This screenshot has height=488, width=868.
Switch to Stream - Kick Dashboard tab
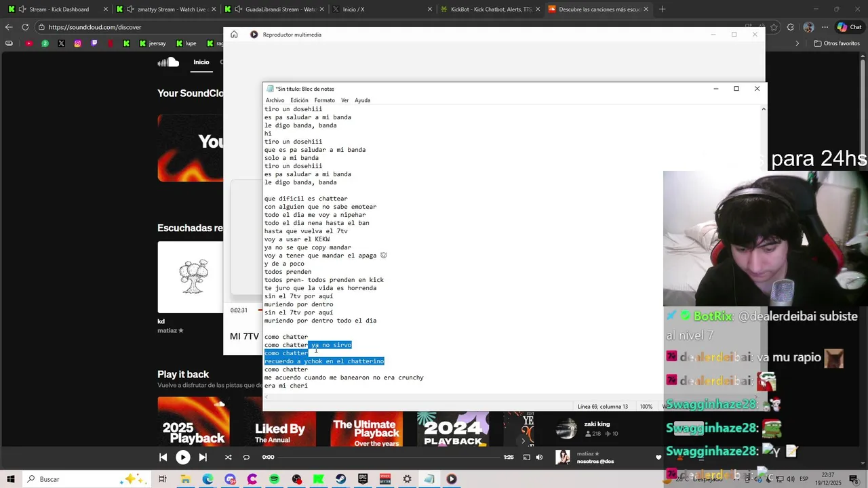pyautogui.click(x=58, y=9)
